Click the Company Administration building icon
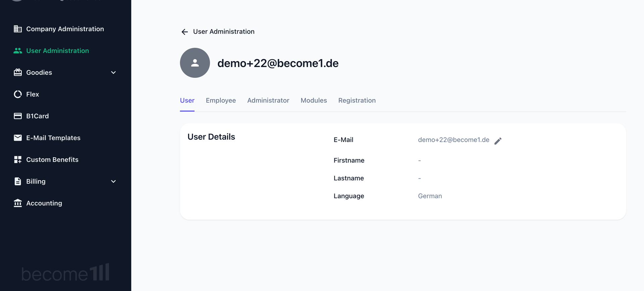Screen dimensions: 644x291 pos(18,29)
